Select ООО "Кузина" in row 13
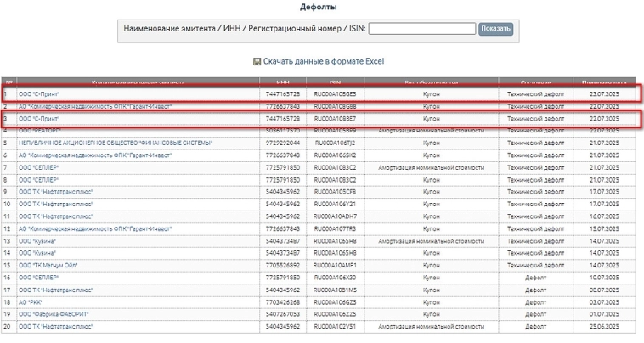The image size is (644, 343). point(37,241)
